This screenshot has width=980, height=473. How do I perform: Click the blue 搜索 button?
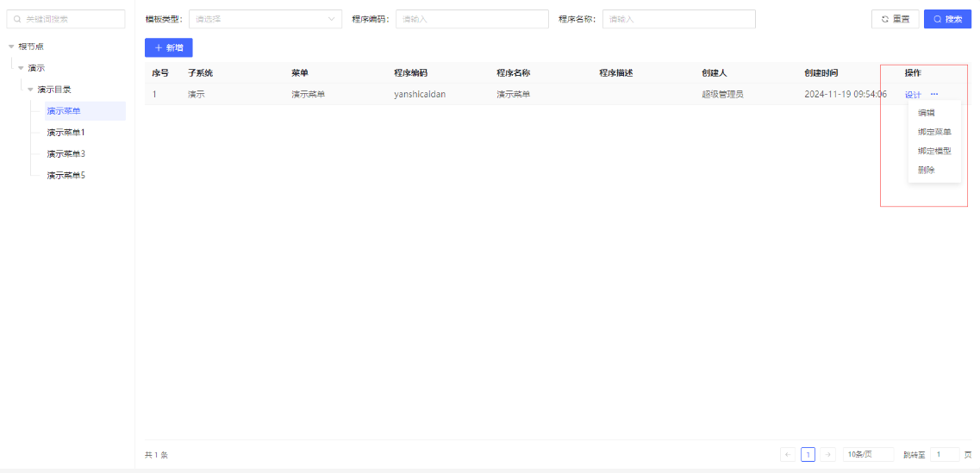(947, 19)
